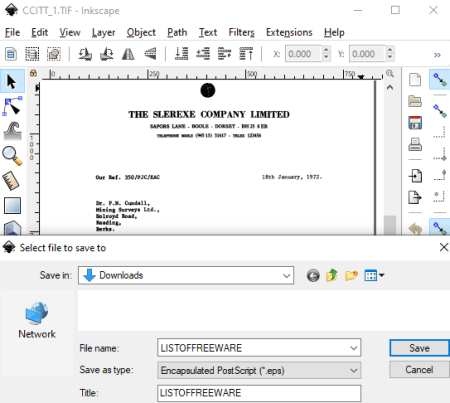Select the Selector arrow tool
Image resolution: width=450 pixels, height=403 pixels.
12,81
